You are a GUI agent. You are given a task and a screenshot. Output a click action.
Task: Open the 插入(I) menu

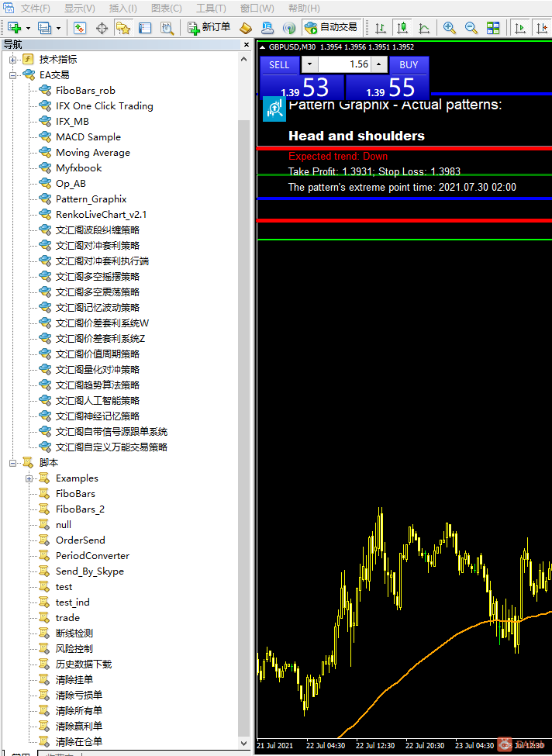tap(123, 9)
